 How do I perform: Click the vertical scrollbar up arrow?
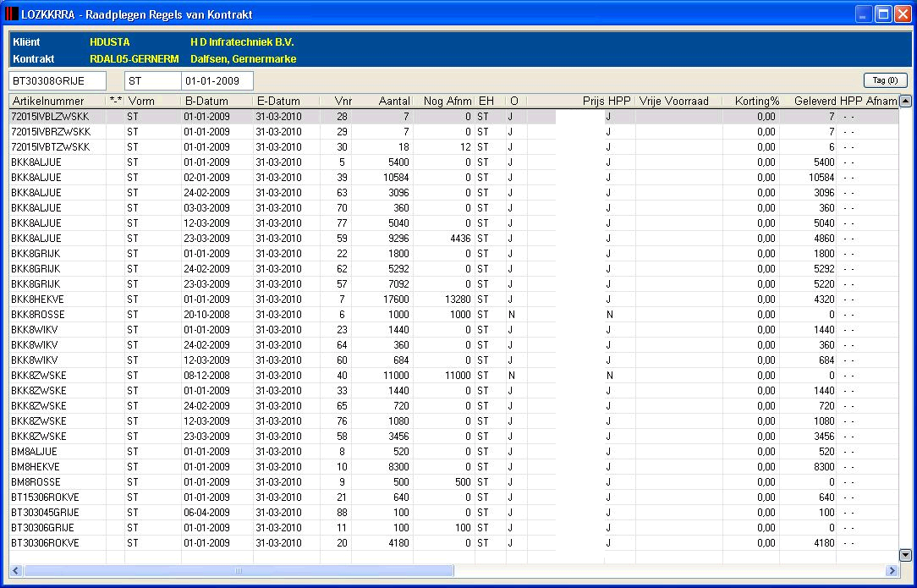(905, 102)
